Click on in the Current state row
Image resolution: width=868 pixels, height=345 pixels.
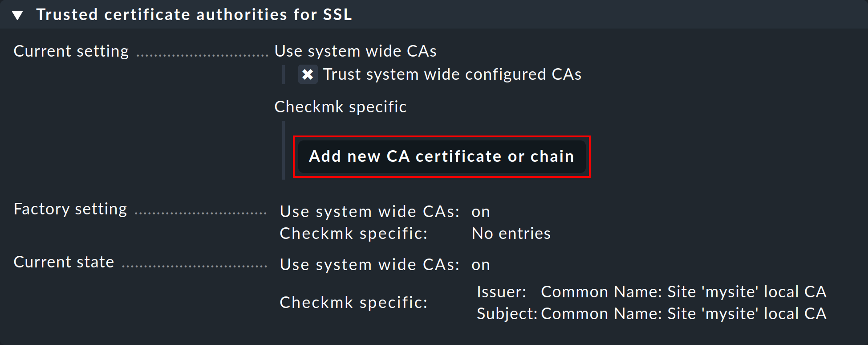(480, 264)
